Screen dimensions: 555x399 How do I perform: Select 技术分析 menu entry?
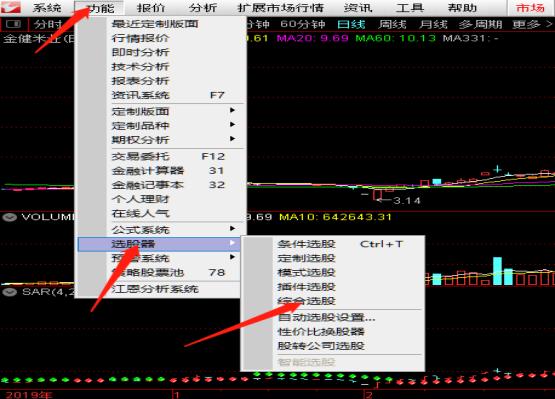pyautogui.click(x=159, y=67)
